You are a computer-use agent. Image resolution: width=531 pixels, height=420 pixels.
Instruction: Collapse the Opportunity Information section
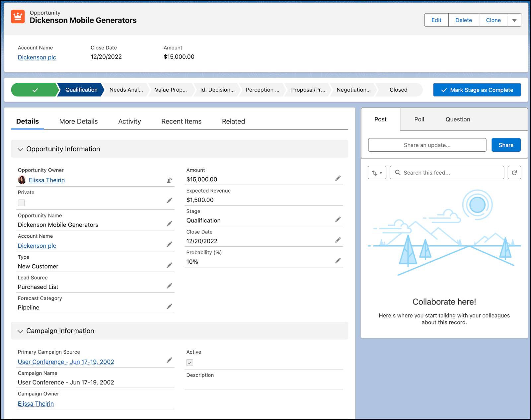[20, 149]
